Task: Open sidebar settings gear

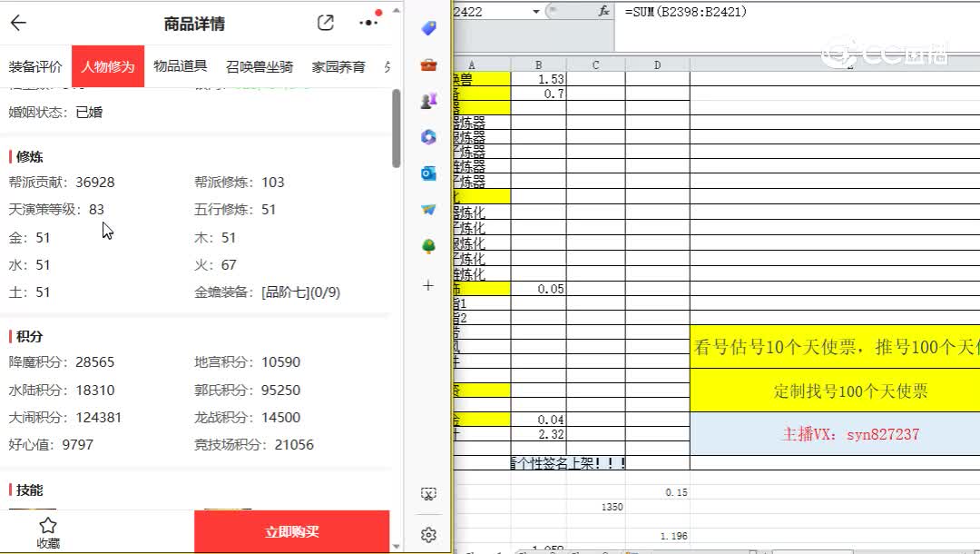Action: [x=428, y=535]
